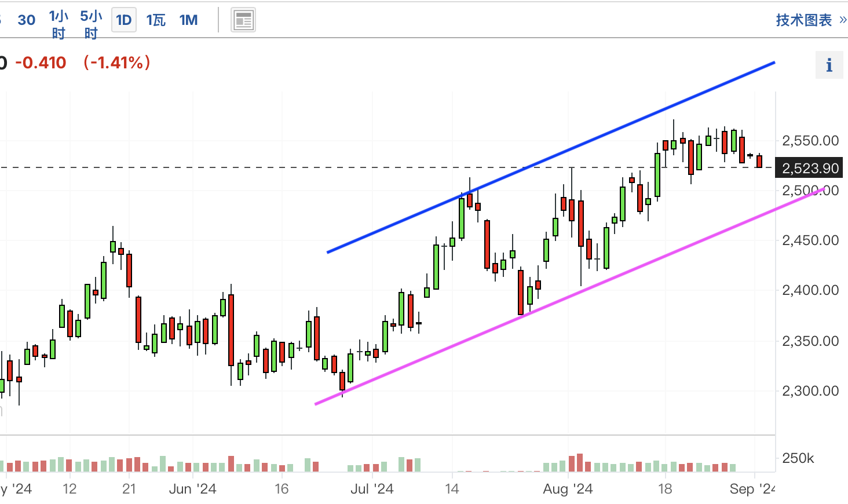The height and width of the screenshot is (504, 848).
Task: Click the date label 16
Action: pos(282,489)
